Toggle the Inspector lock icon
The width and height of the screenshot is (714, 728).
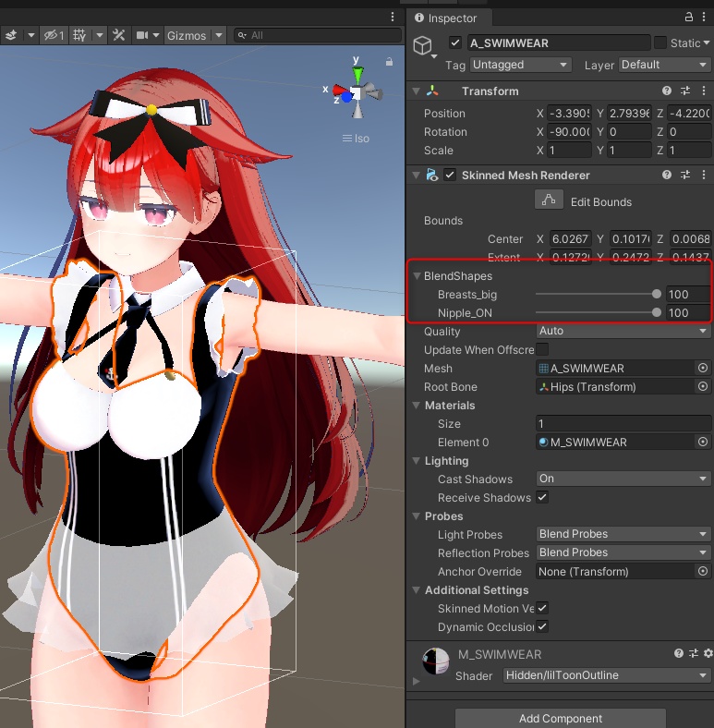coord(689,18)
